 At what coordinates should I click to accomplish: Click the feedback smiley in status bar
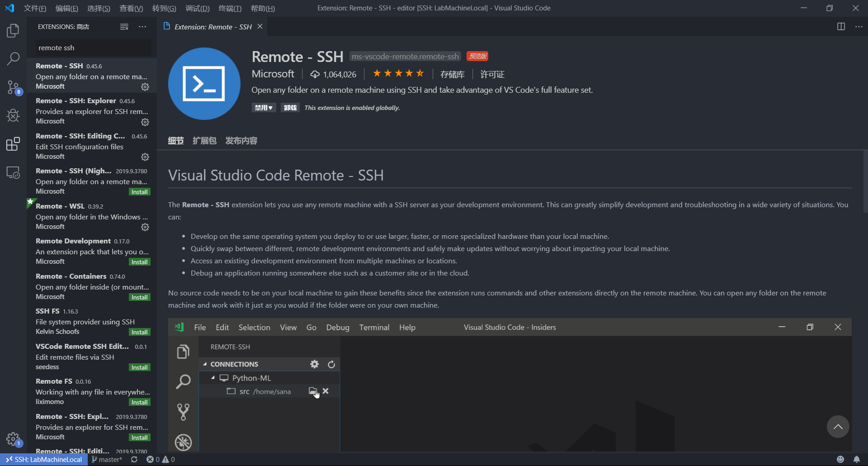pos(840,459)
